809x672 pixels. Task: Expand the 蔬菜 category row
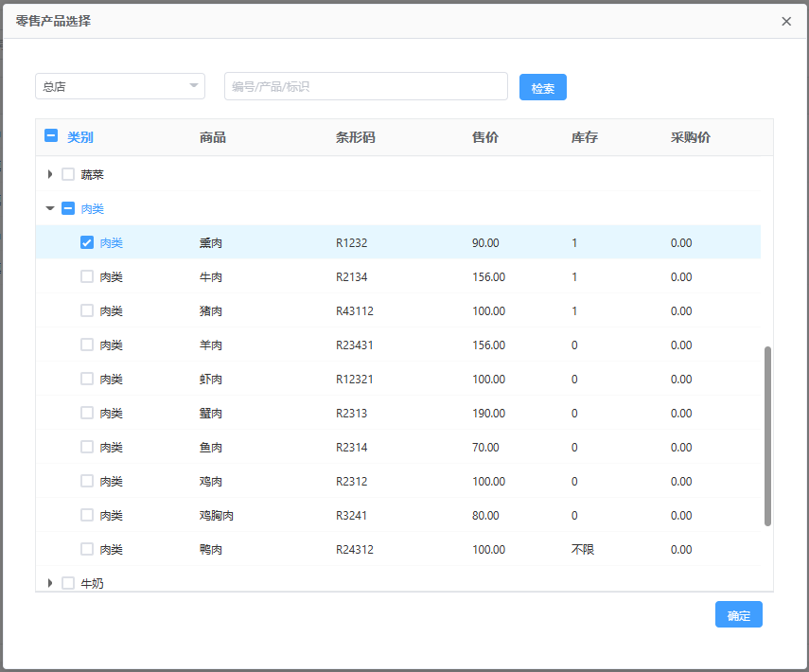(50, 174)
